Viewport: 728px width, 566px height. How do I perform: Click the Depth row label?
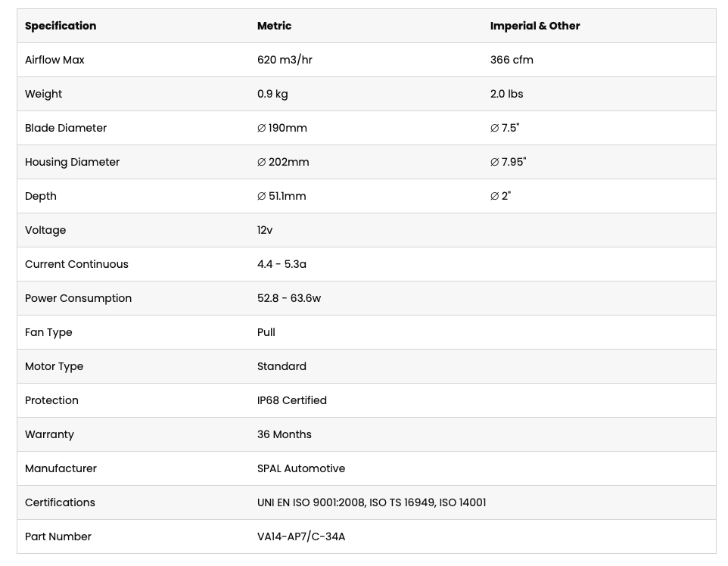pyautogui.click(x=41, y=197)
